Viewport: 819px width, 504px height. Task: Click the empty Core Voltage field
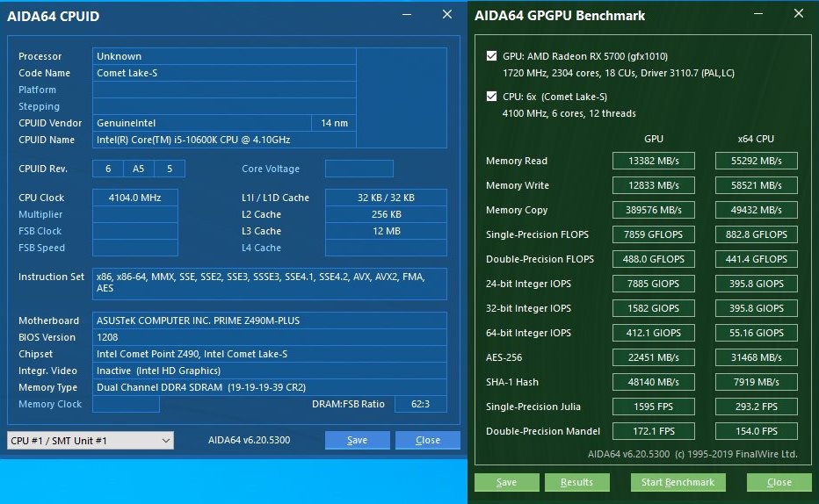[359, 169]
